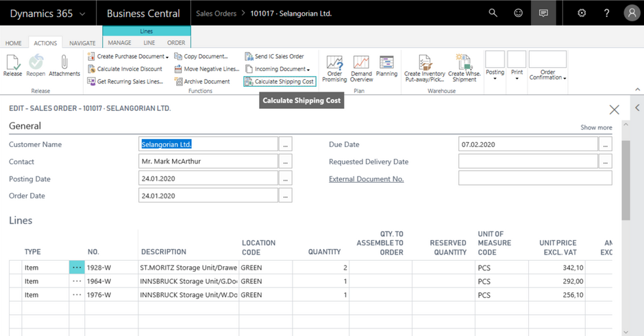Click Move Negative Lines
The width and height of the screenshot is (644, 336).
207,69
